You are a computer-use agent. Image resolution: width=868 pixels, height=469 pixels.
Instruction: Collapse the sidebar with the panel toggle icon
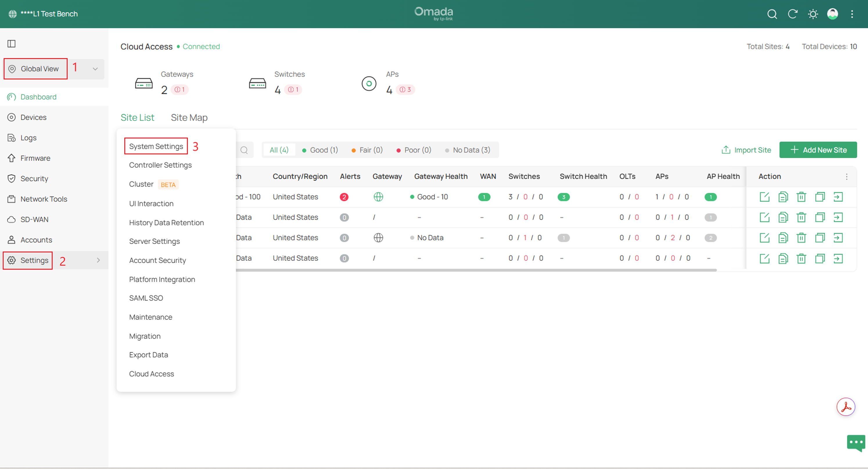point(11,44)
